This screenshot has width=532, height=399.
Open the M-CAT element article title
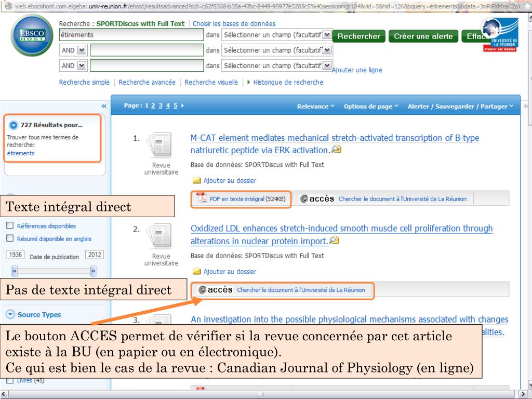(x=335, y=144)
